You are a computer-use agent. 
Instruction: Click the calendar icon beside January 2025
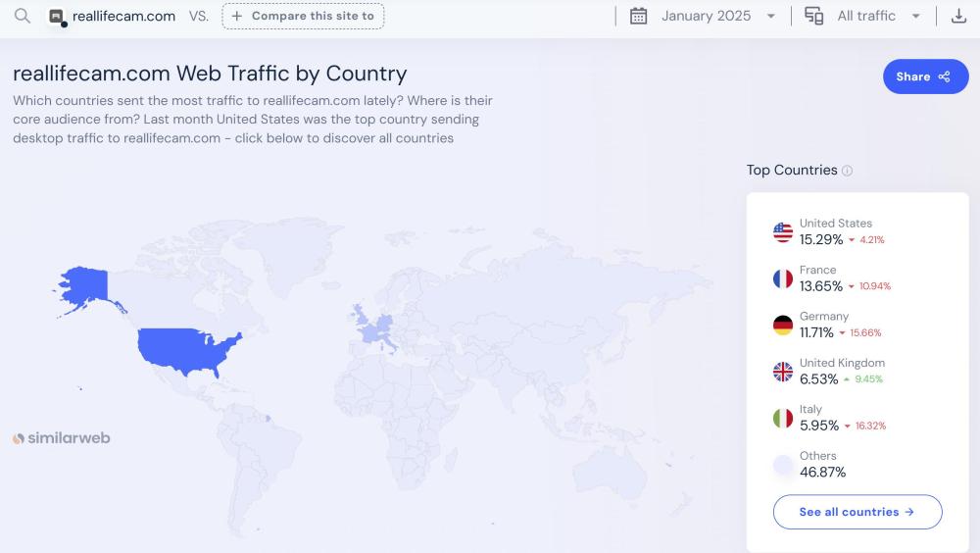(639, 16)
